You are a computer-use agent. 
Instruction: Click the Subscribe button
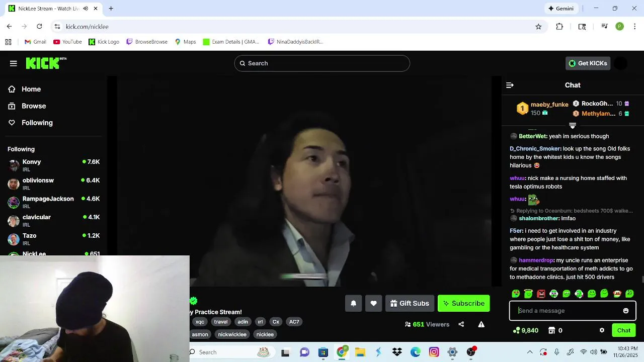463,303
